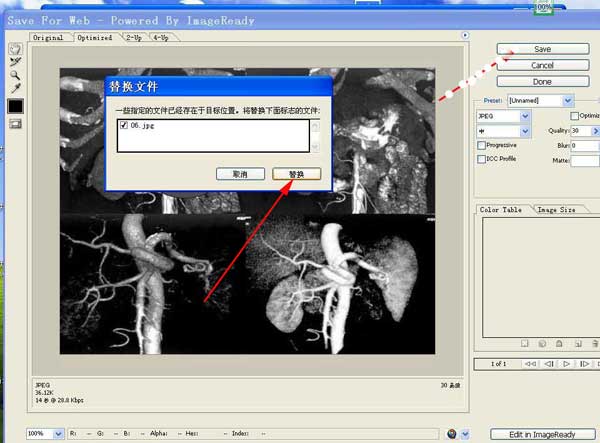This screenshot has width=600, height=443.
Task: Click the Done button
Action: (543, 81)
